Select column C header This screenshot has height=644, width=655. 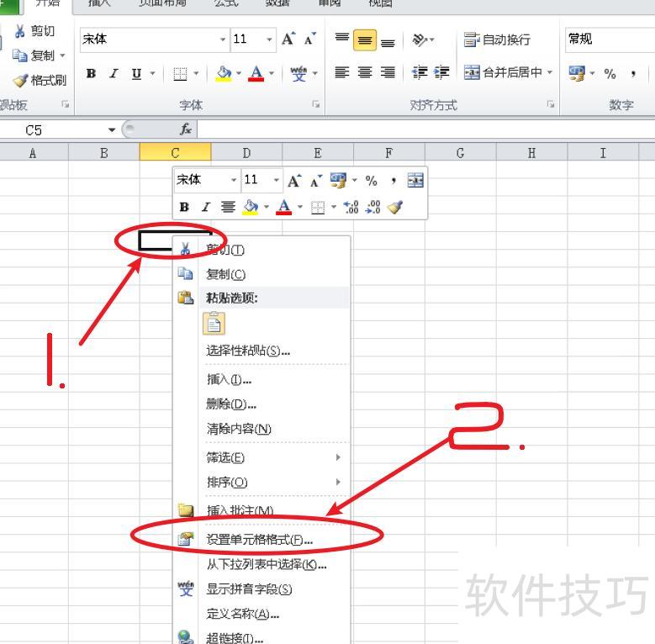(x=175, y=153)
